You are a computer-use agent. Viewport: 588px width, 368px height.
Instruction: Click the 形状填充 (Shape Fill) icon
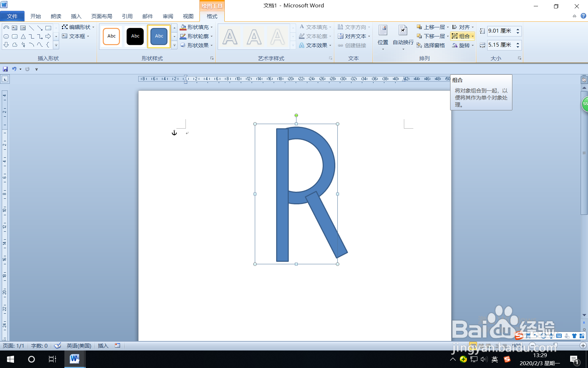(183, 27)
